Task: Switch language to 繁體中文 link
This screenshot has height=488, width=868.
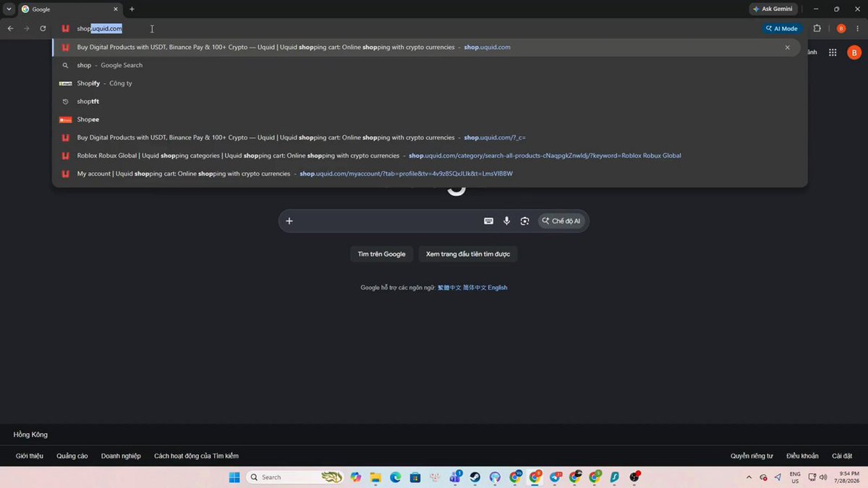Action: point(449,288)
